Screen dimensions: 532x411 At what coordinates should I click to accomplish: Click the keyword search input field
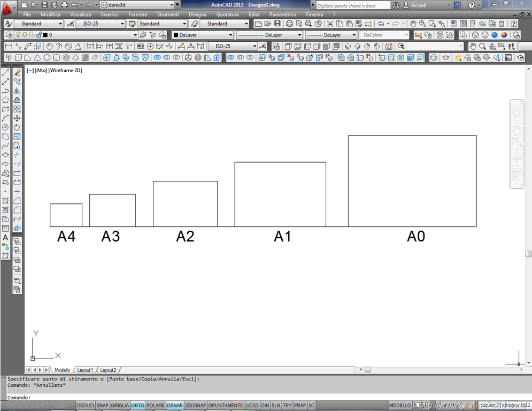pos(352,5)
